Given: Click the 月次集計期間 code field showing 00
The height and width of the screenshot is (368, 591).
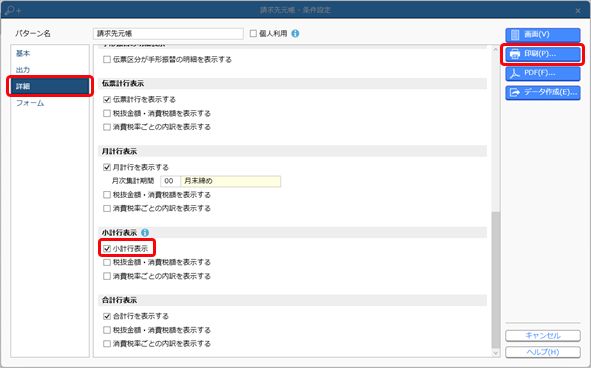Looking at the screenshot, I should click(170, 181).
